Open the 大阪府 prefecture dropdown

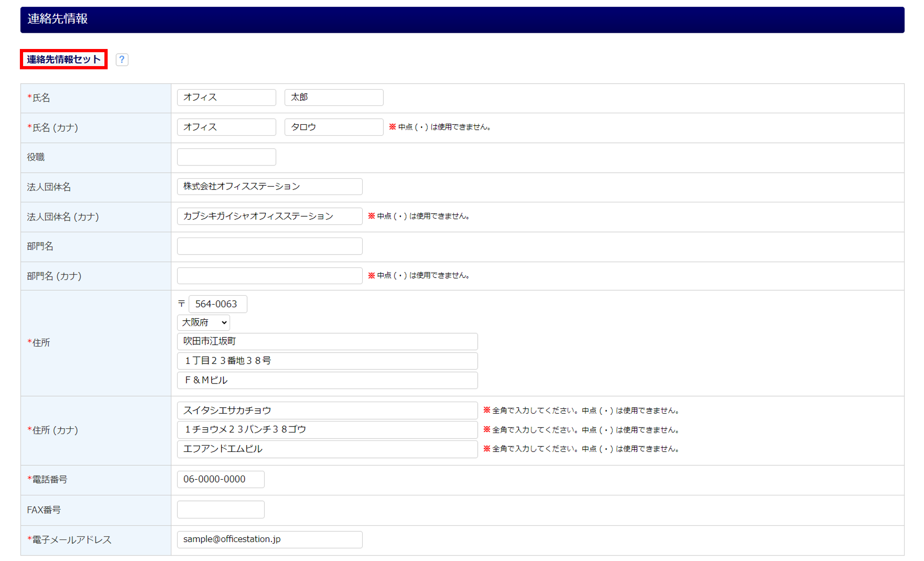(x=203, y=323)
